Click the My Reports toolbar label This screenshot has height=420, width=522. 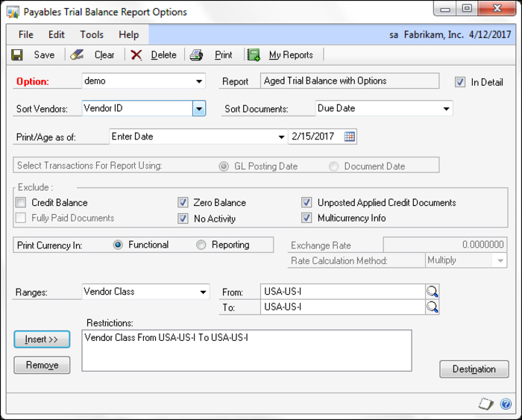click(291, 55)
